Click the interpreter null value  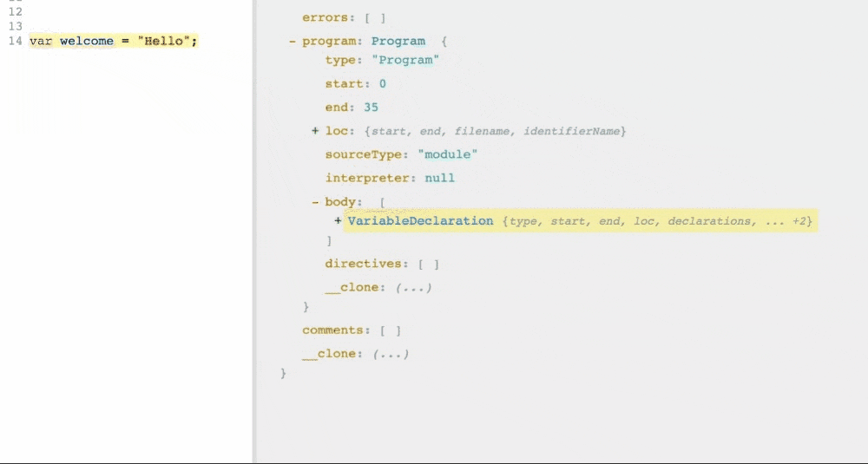coord(439,178)
